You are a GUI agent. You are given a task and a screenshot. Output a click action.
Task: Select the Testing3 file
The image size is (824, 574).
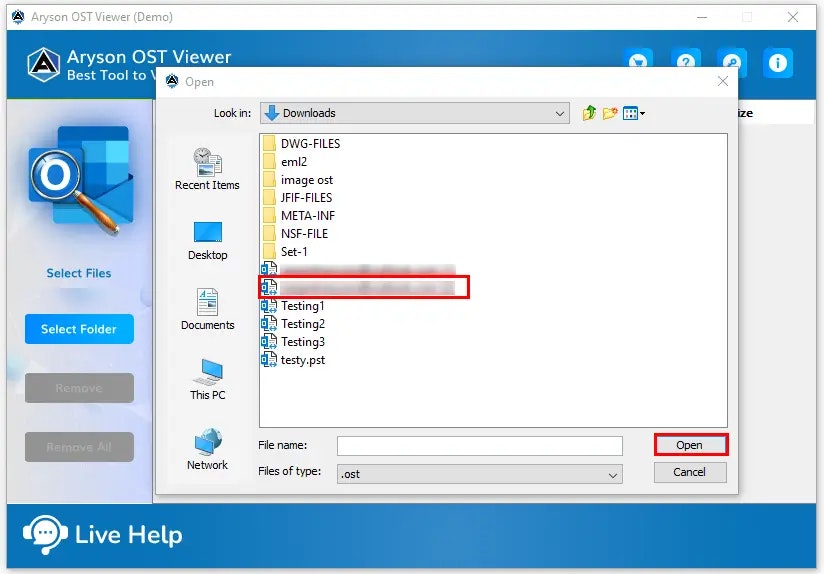(293, 342)
